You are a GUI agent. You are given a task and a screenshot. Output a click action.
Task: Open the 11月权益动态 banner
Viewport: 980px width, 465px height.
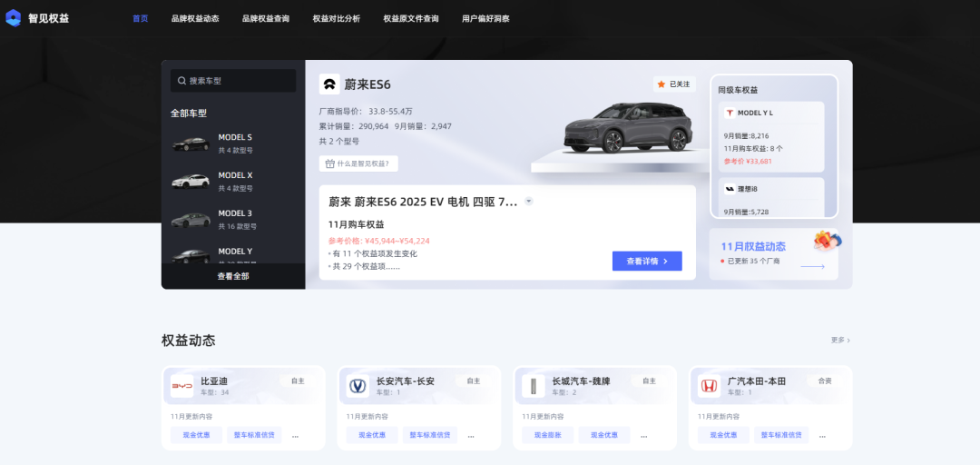point(774,254)
